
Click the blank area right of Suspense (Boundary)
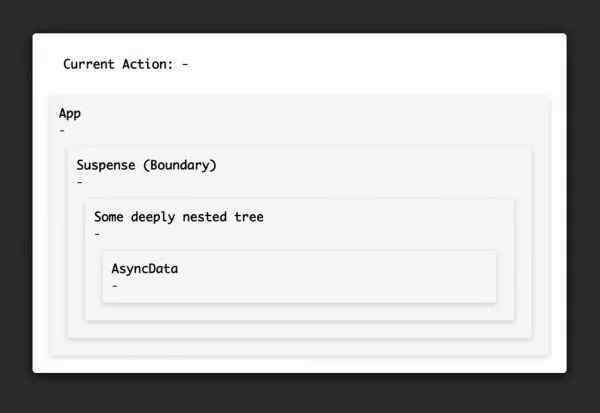click(373, 165)
